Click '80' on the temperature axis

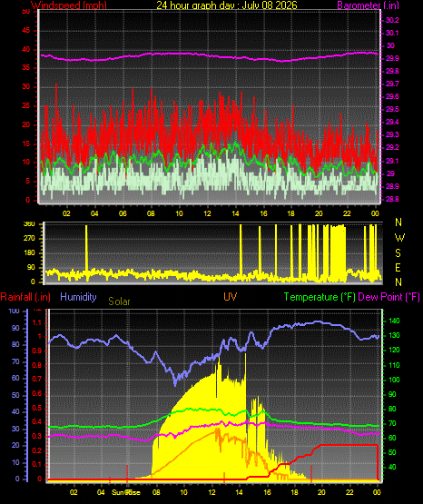(x=392, y=409)
